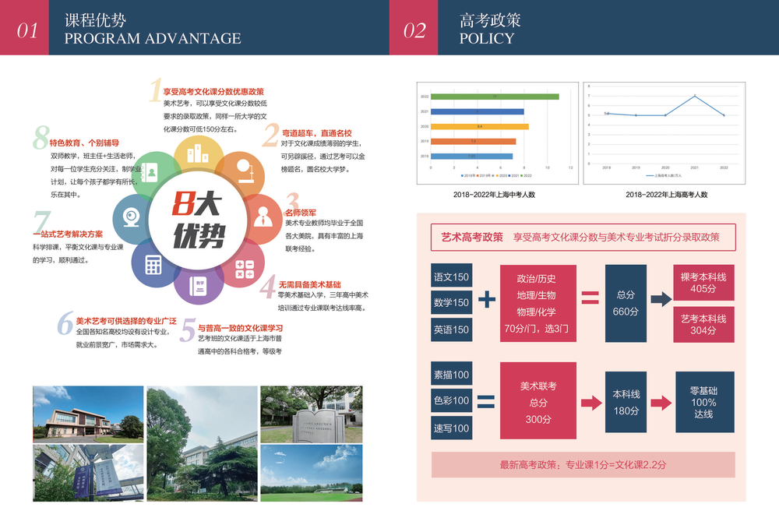Click the desk lamp icon on the advantage wheel
The image size is (779, 532).
tap(245, 171)
